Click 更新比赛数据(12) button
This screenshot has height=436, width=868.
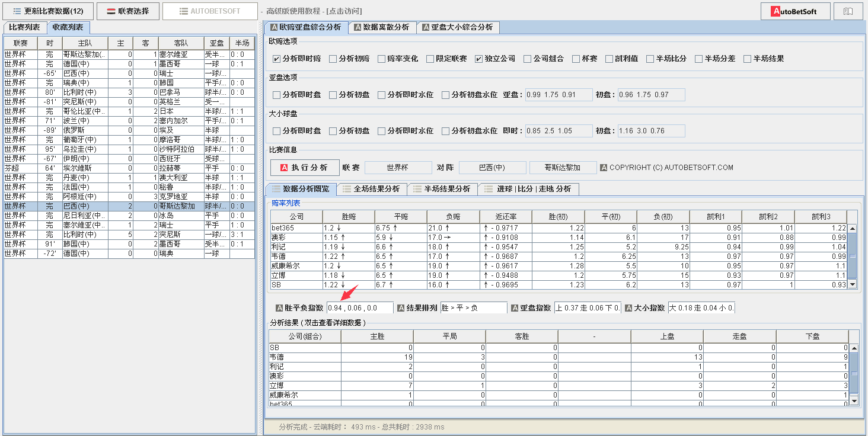tap(49, 11)
